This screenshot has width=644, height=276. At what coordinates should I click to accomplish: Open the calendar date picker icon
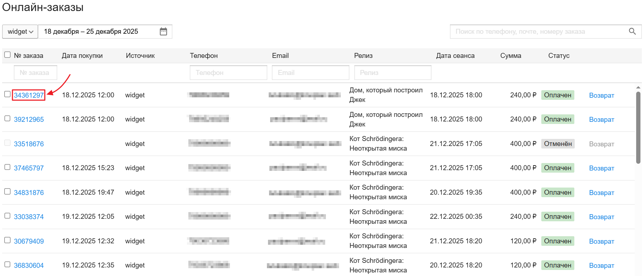163,32
